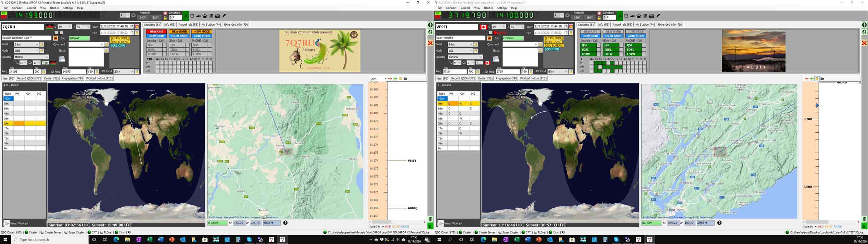Open the Band dropdown showing 80m
This screenshot has height=244, width=868.
[460, 44]
